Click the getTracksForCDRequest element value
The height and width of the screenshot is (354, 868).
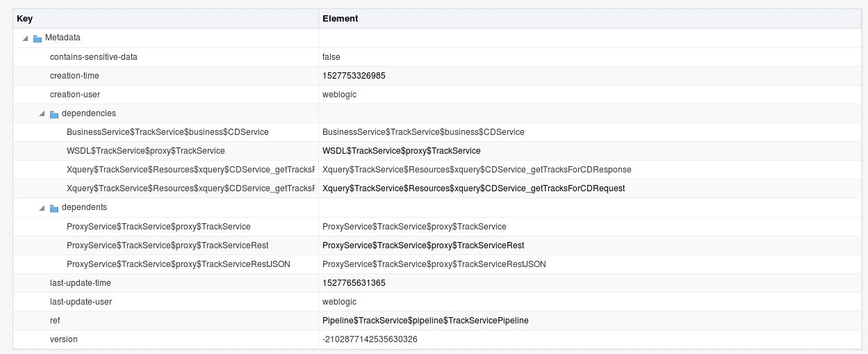(x=473, y=188)
